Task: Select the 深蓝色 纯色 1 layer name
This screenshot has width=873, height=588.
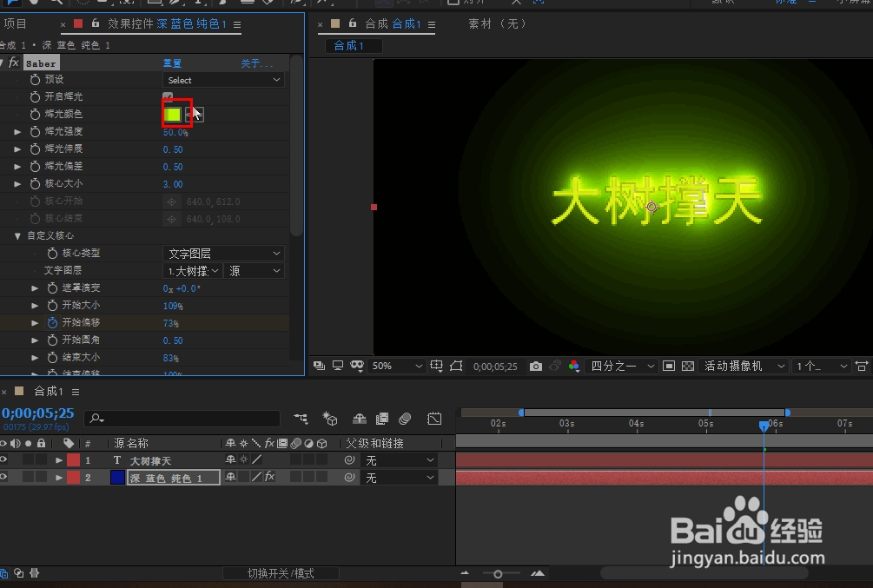Action: coord(174,478)
